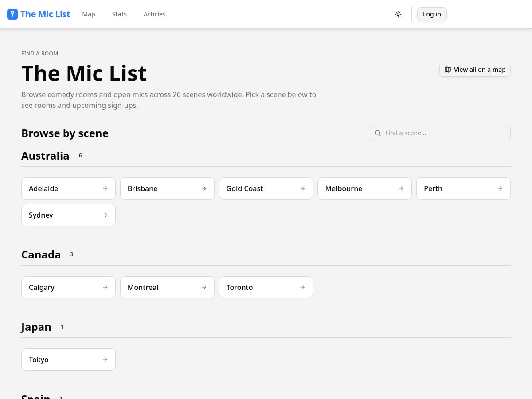Click the Australia scene count 6
This screenshot has width=532, height=399.
pos(80,156)
